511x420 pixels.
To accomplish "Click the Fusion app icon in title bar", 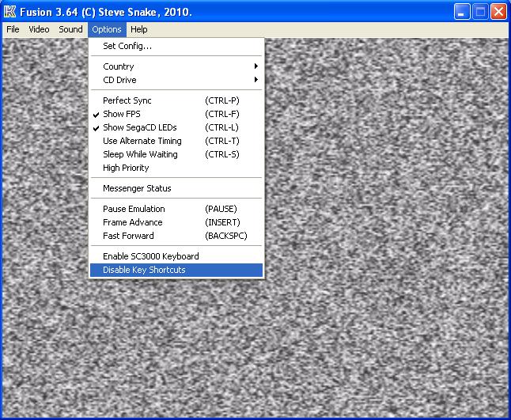I will (x=9, y=12).
